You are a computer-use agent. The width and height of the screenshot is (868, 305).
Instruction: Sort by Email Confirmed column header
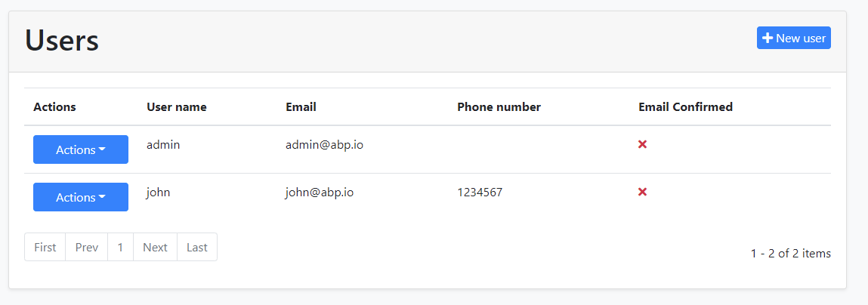pyautogui.click(x=685, y=107)
